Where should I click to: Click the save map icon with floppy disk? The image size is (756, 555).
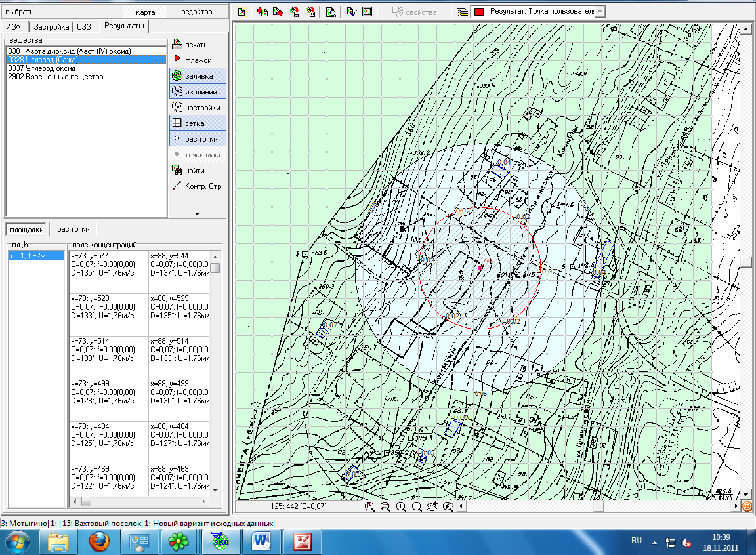295,12
